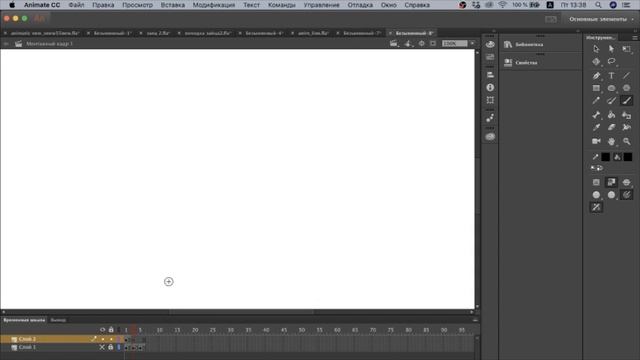Click the center stage icon
The image size is (640, 360).
pyautogui.click(x=422, y=43)
